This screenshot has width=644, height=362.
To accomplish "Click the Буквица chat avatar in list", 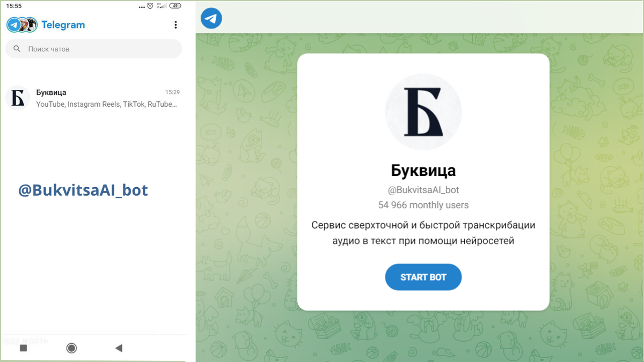I will click(x=18, y=98).
